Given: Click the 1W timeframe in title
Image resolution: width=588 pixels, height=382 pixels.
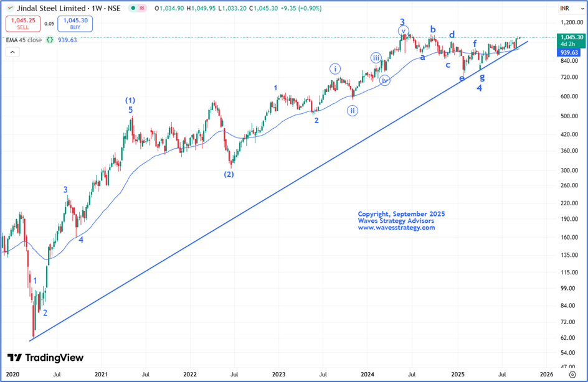Looking at the screenshot, I should click(97, 8).
